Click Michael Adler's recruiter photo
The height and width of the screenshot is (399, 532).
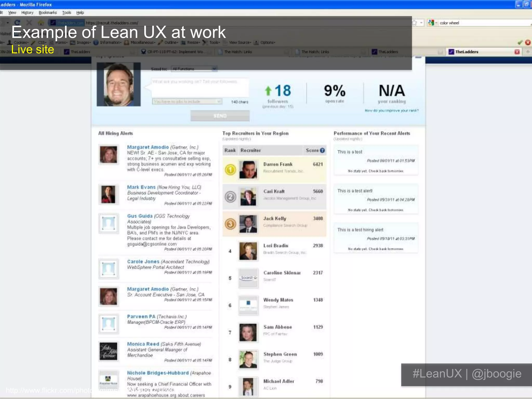248,387
